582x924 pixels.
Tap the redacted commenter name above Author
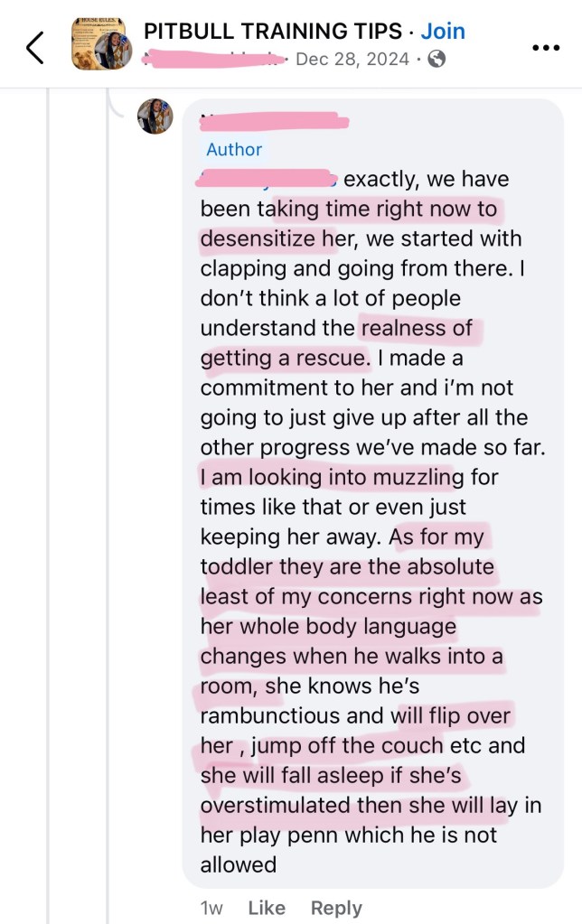[x=271, y=121]
